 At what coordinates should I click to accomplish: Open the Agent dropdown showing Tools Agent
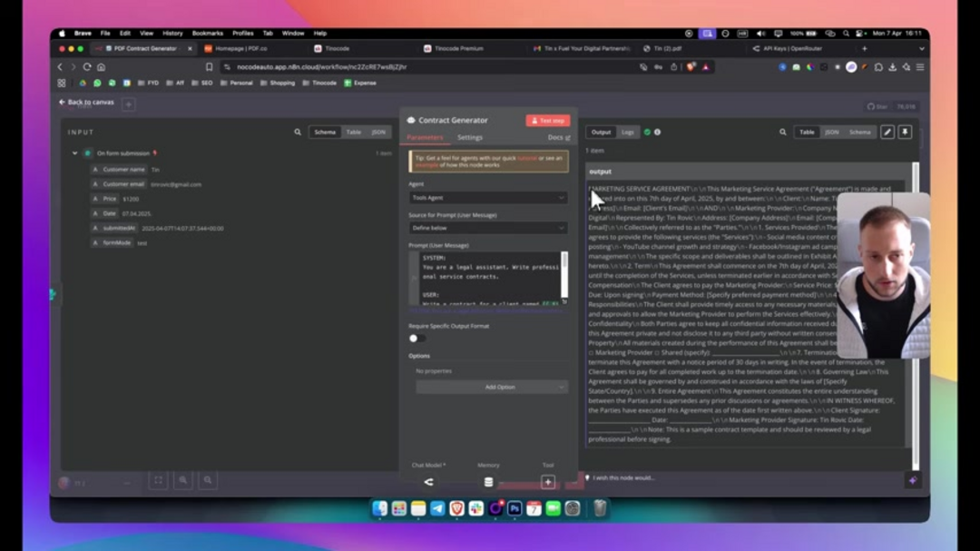pos(487,198)
